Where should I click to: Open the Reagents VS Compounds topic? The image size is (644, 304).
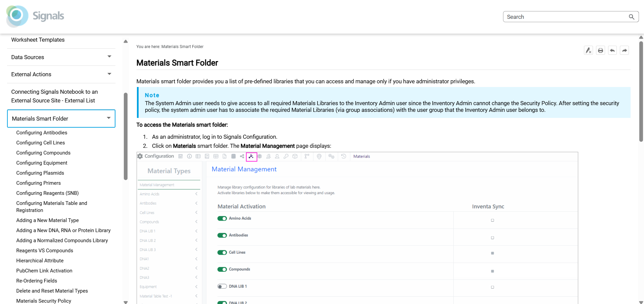click(x=45, y=251)
